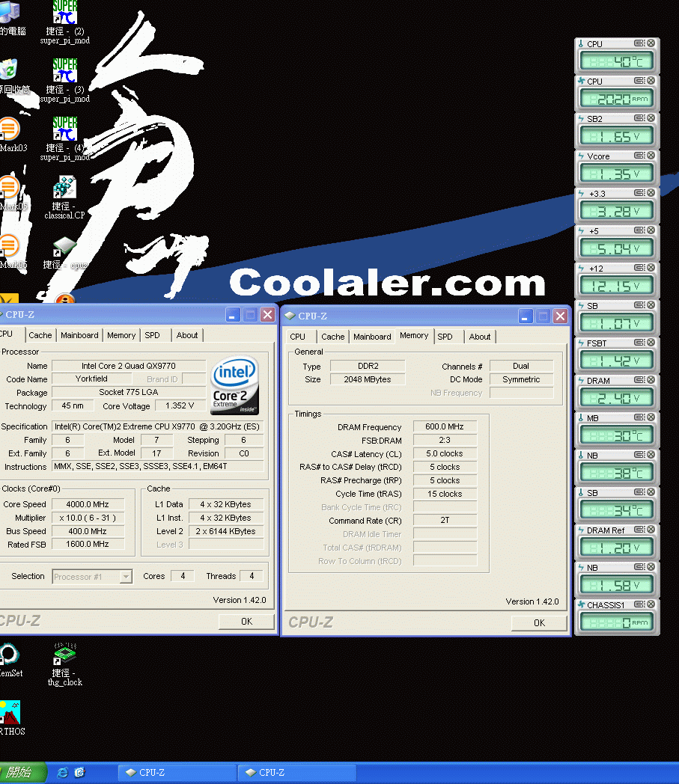The image size is (679, 784).
Task: Open the CHASSIS1 fan widget settings icon
Action: (x=639, y=604)
